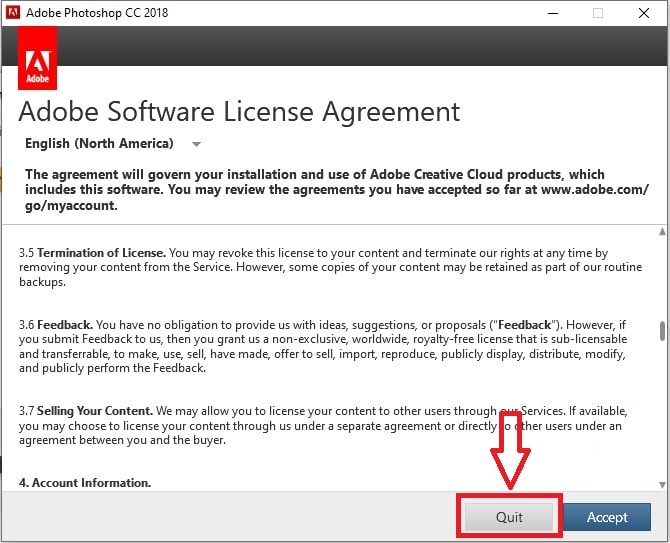Screen dimensions: 670x543
Task: Click the "3.7 Selling Your Content." heading
Action: pos(86,411)
